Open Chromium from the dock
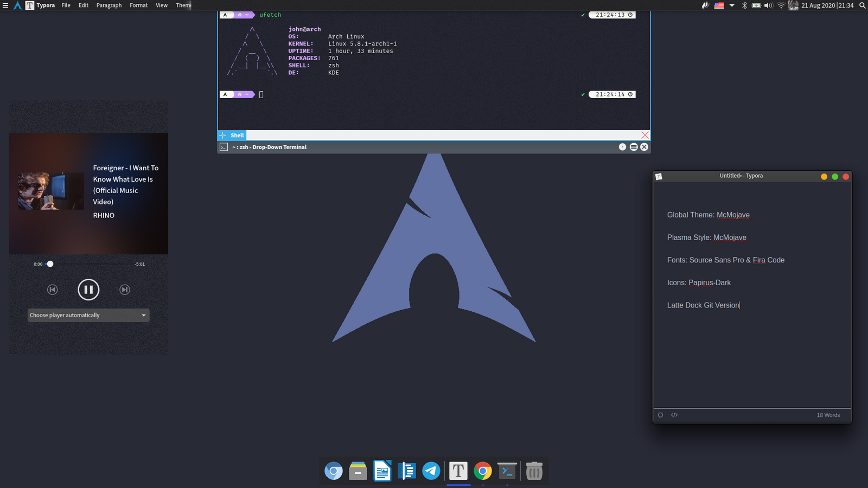Screen dimensions: 868x488 coord(334,471)
